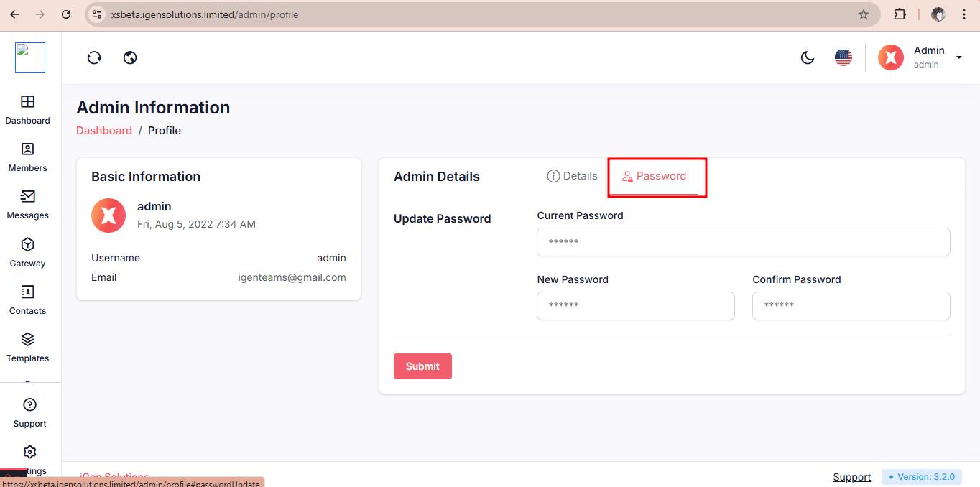The width and height of the screenshot is (980, 487).
Task: Go to Members in sidebar
Action: (27, 149)
